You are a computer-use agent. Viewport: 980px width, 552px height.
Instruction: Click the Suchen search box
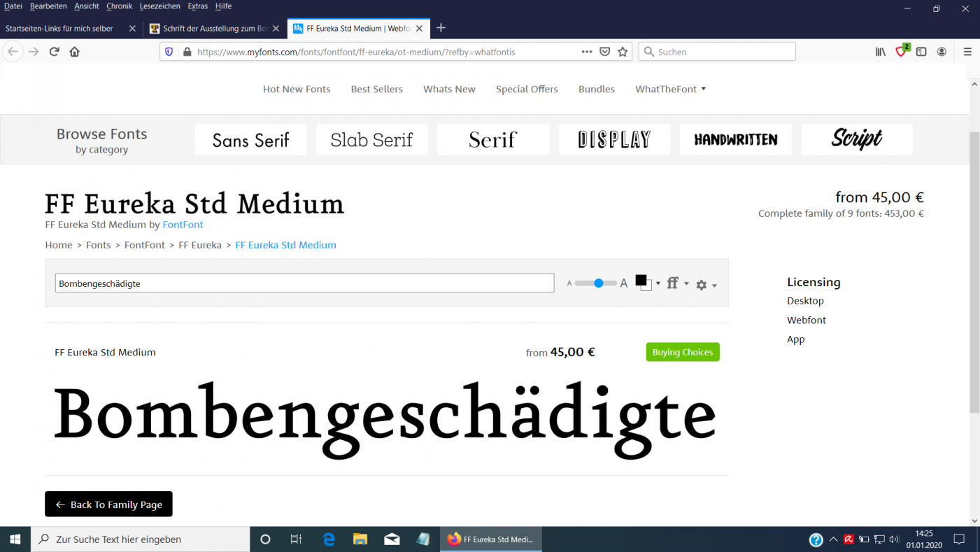click(x=717, y=52)
